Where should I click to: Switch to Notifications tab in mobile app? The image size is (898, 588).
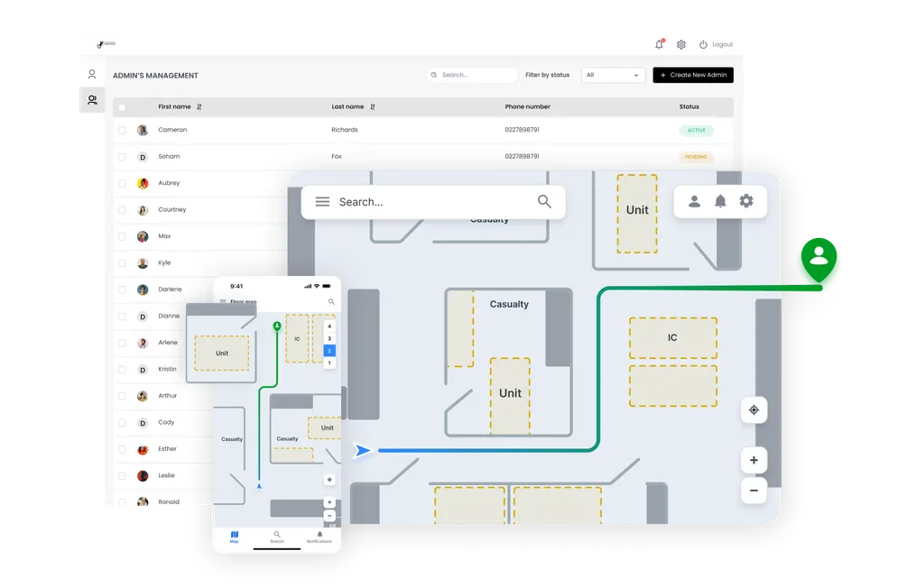[319, 537]
